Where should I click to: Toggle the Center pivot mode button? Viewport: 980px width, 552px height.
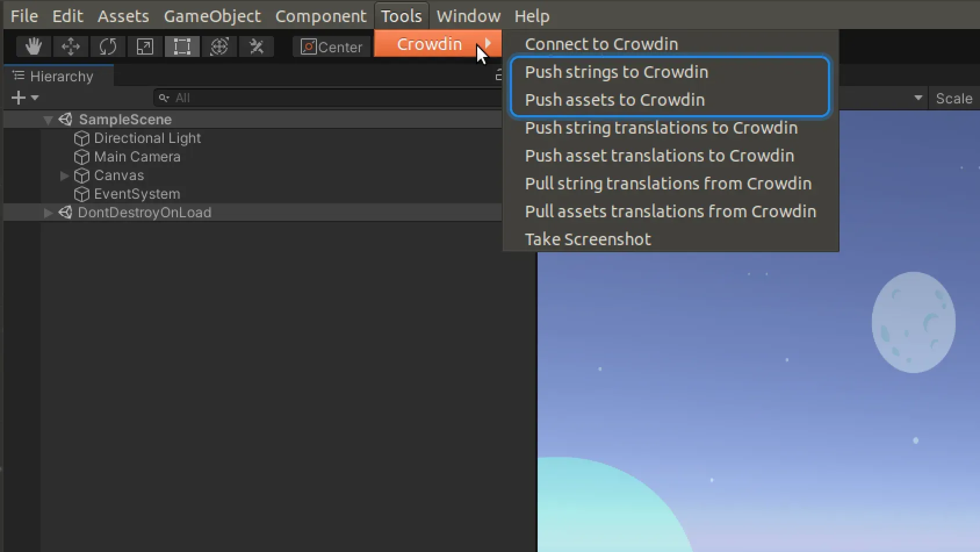pos(331,46)
